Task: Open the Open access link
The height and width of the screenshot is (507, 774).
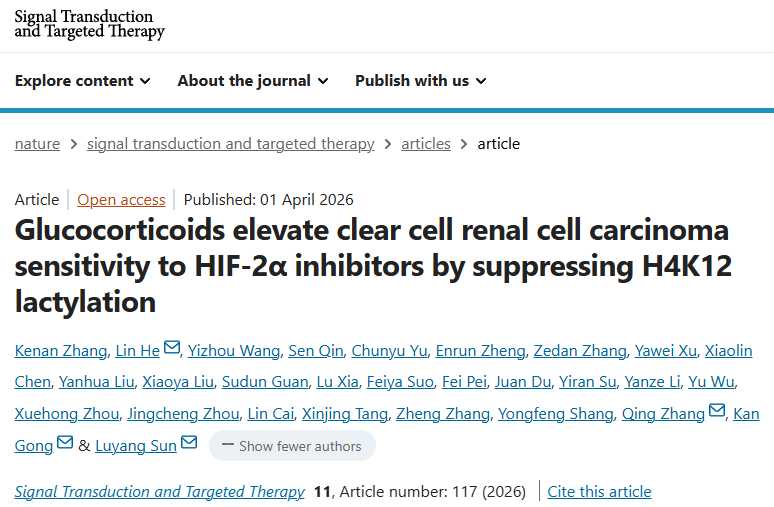Action: tap(121, 199)
